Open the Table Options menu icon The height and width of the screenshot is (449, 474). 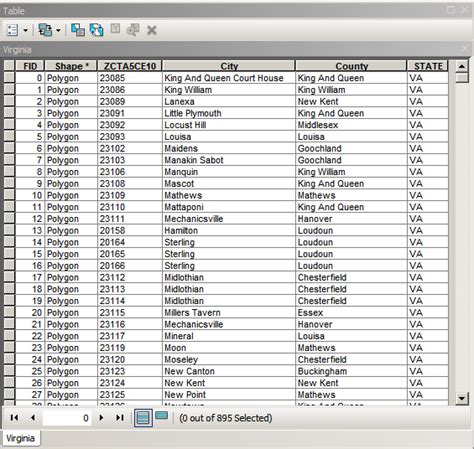pos(12,30)
